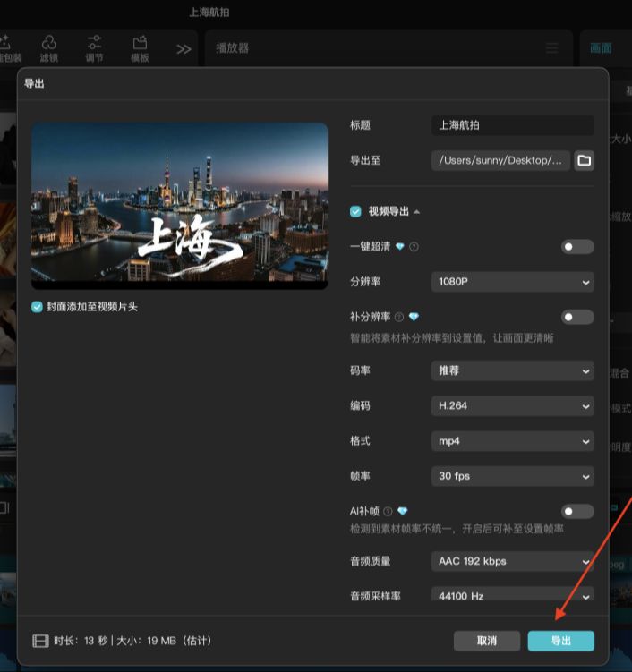The image size is (632, 672).
Task: Browse export folder with folder icon
Action: click(584, 161)
